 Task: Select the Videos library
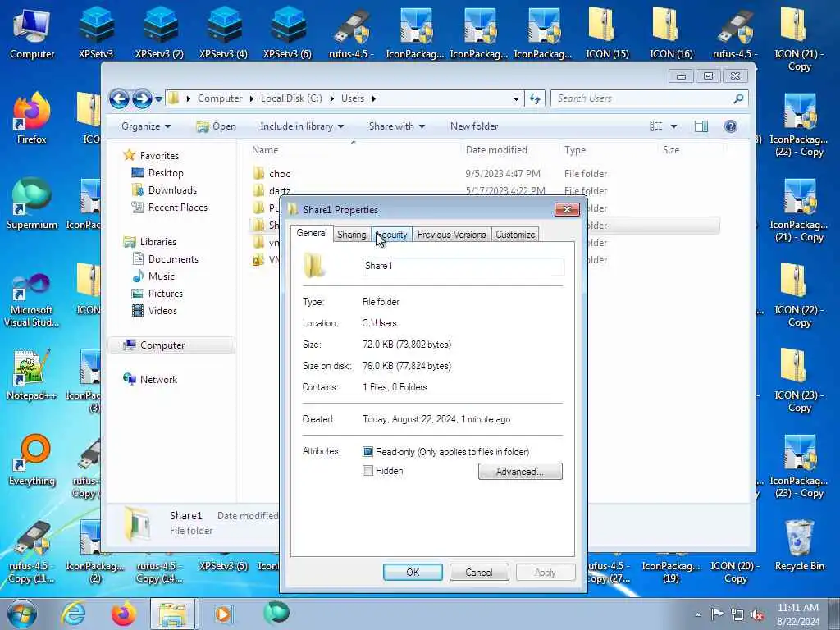pyautogui.click(x=162, y=311)
